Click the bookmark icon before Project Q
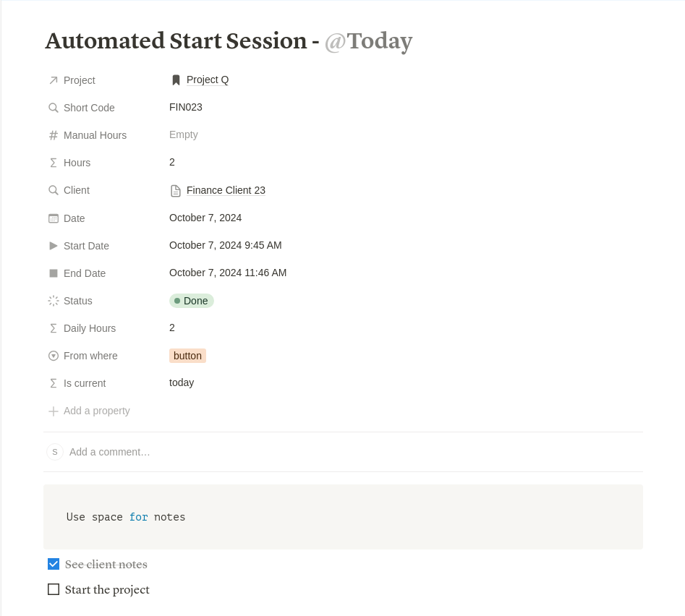 tap(176, 80)
